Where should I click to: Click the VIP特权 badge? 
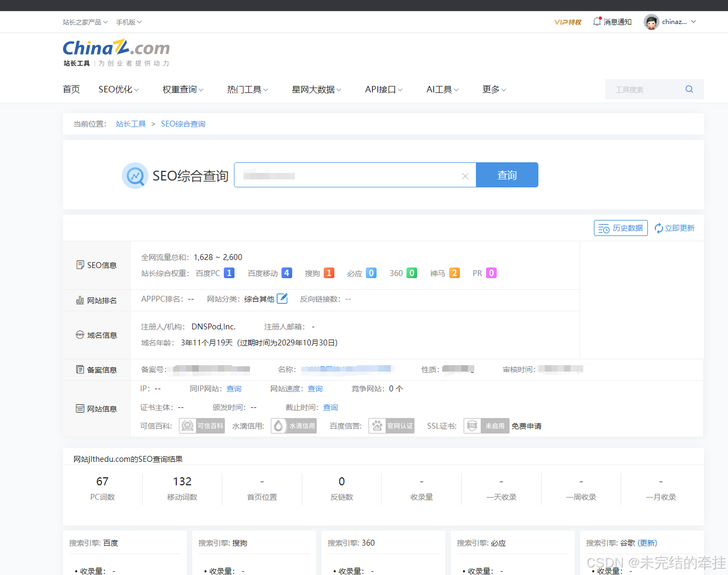(567, 22)
